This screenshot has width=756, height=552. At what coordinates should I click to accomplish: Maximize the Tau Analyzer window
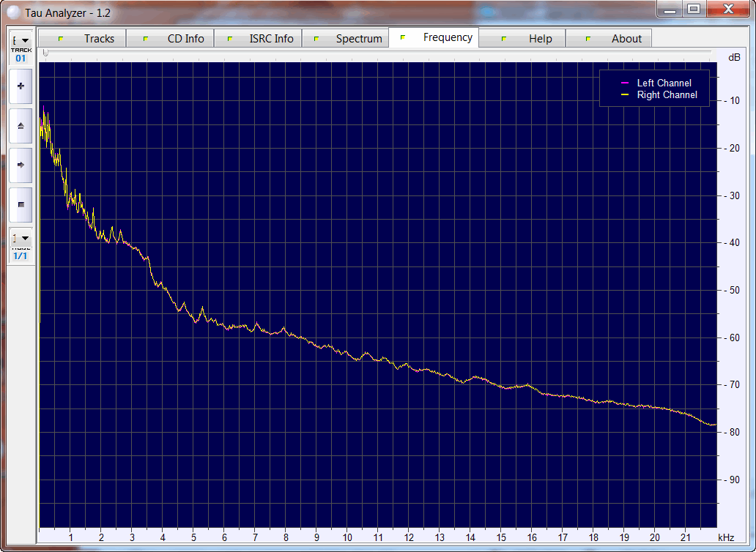tap(693, 9)
